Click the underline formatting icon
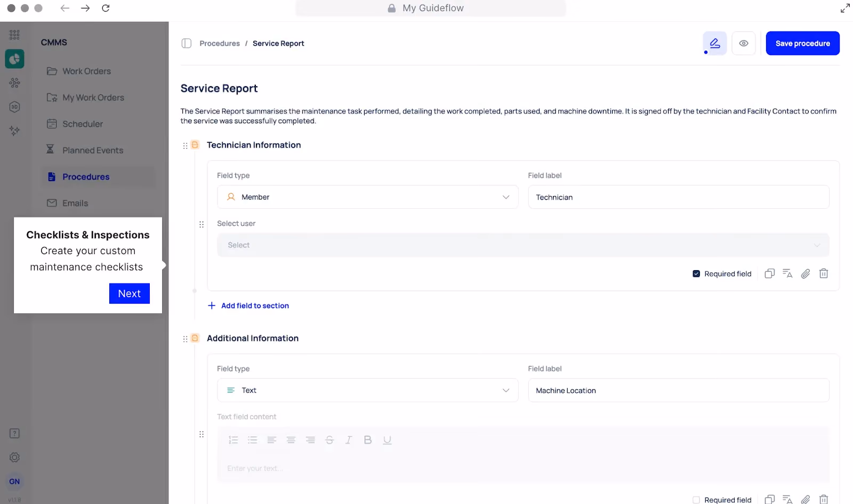The image size is (853, 504). [x=387, y=440]
